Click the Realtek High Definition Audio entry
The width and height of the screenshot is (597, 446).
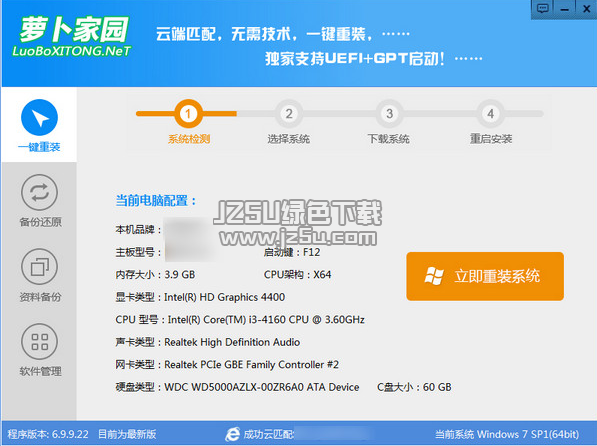(x=208, y=342)
